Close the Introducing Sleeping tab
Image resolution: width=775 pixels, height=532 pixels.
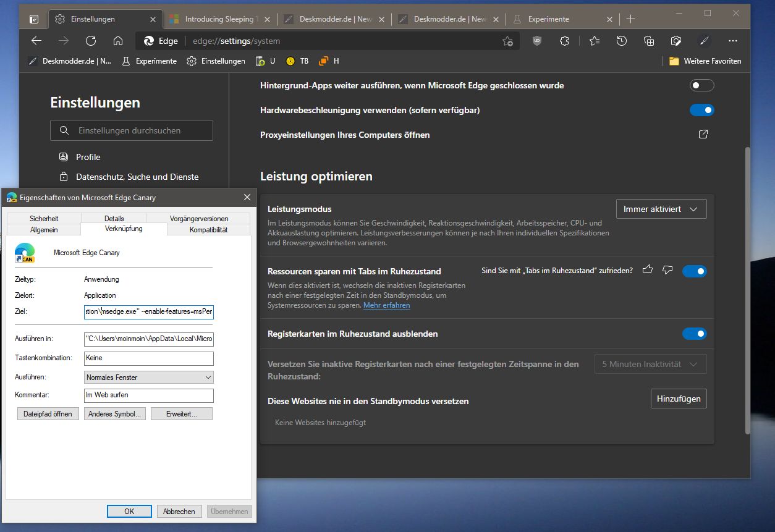pyautogui.click(x=267, y=19)
